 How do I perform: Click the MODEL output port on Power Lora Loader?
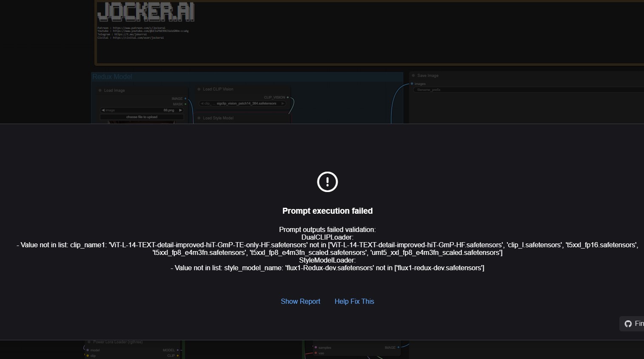coord(178,350)
